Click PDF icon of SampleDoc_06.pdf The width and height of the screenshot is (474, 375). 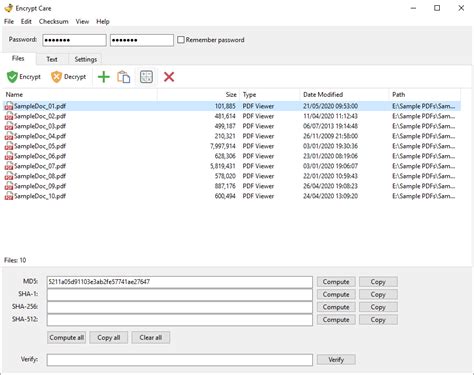(9, 156)
